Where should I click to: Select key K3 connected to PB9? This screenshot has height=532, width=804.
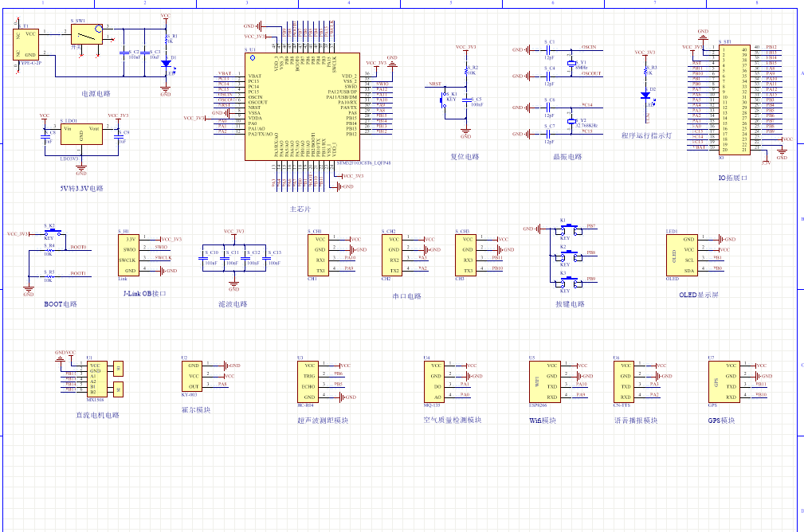[x=568, y=283]
